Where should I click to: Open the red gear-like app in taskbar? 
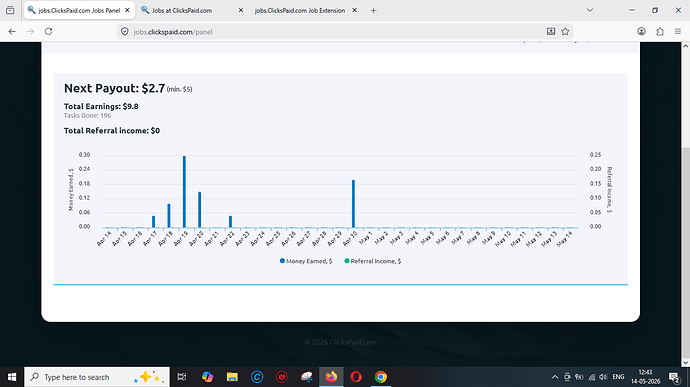(282, 377)
